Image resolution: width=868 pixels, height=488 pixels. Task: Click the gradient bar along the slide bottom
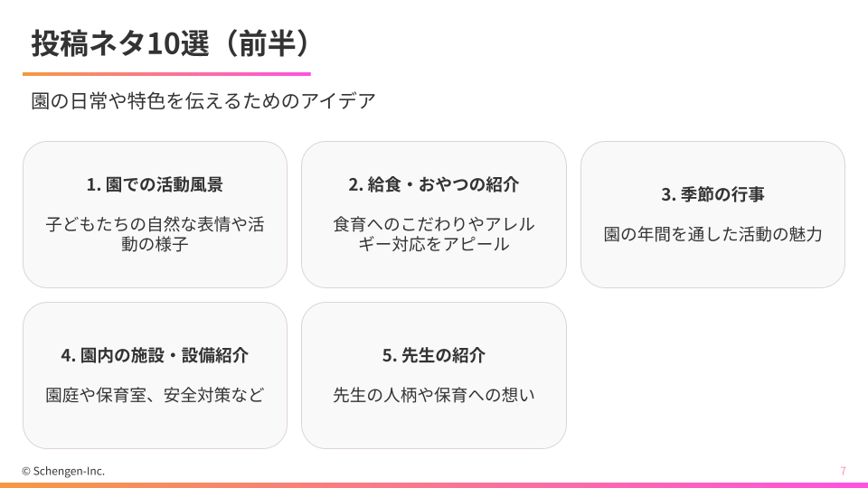[x=434, y=485]
